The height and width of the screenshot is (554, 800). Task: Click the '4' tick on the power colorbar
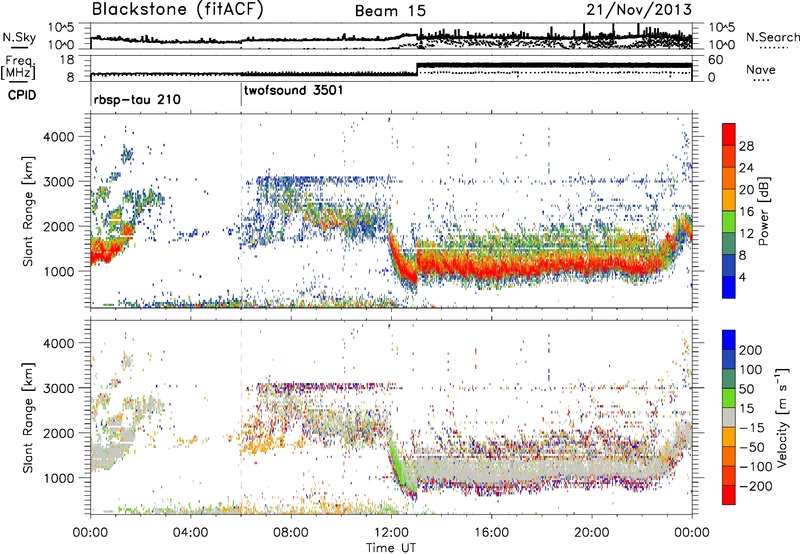pyautogui.click(x=742, y=277)
